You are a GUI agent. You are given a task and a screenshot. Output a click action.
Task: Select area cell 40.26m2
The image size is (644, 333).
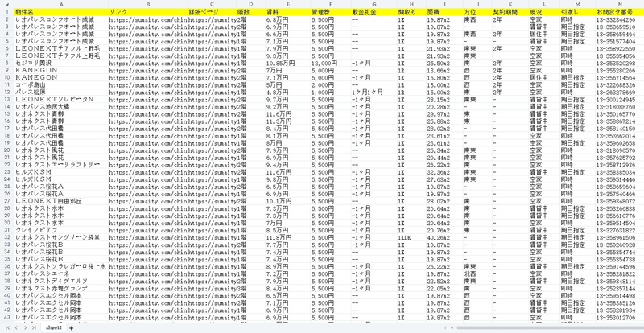tap(444, 238)
